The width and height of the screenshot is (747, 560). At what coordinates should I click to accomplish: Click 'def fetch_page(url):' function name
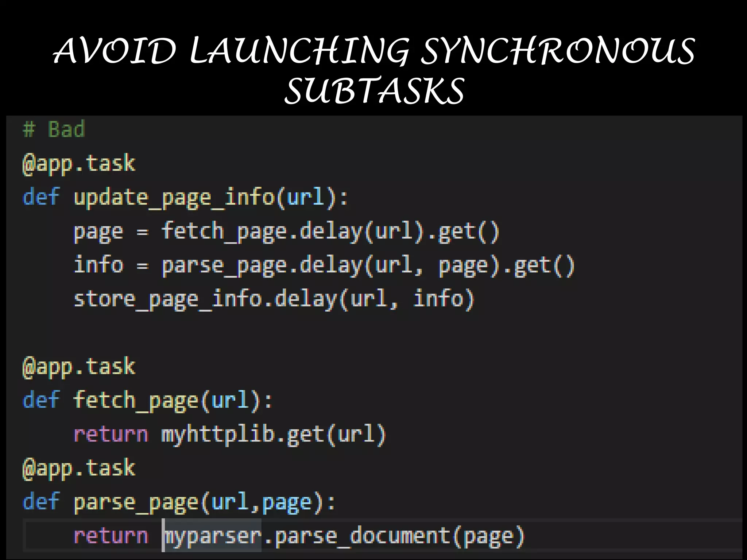[136, 400]
